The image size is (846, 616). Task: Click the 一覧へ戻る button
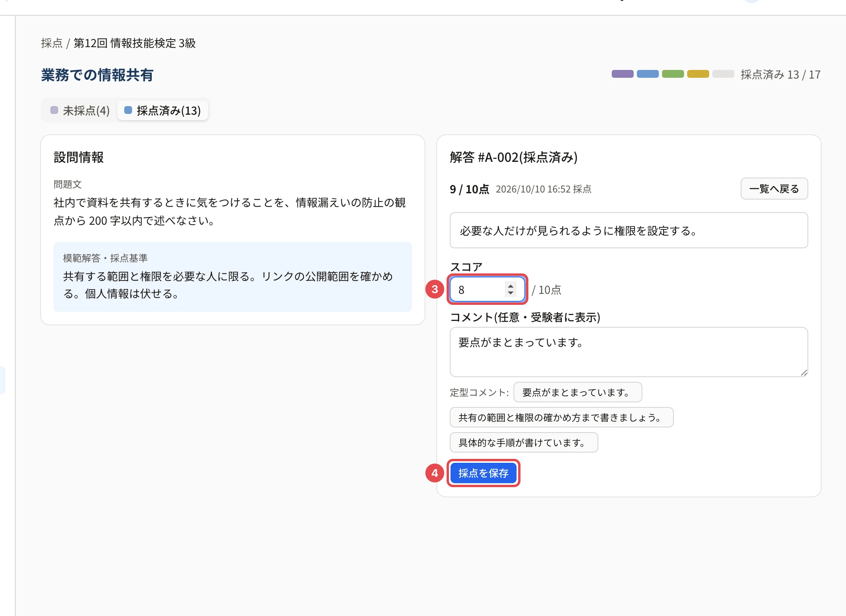click(x=774, y=189)
